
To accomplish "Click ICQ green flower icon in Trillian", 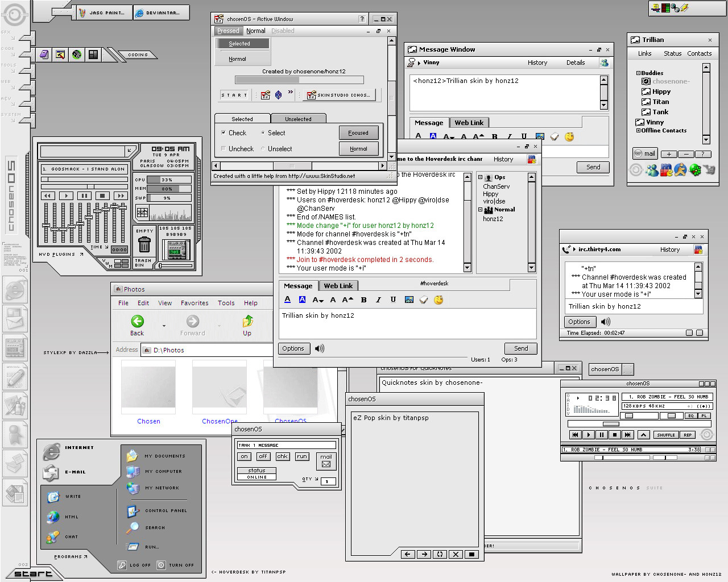I will point(695,170).
